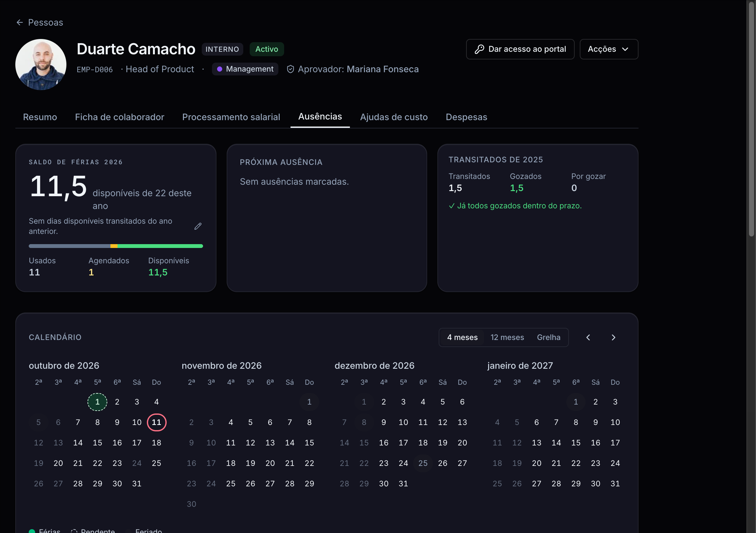Select day 30 in novembro de 2026
This screenshot has width=756, height=533.
tap(191, 504)
